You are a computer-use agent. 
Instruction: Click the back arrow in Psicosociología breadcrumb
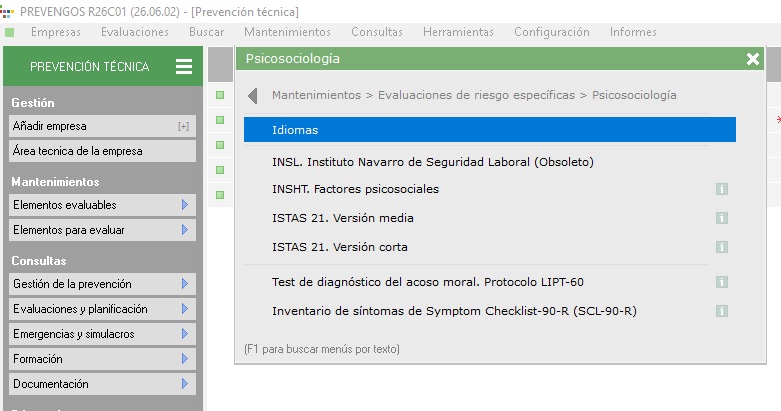(253, 95)
